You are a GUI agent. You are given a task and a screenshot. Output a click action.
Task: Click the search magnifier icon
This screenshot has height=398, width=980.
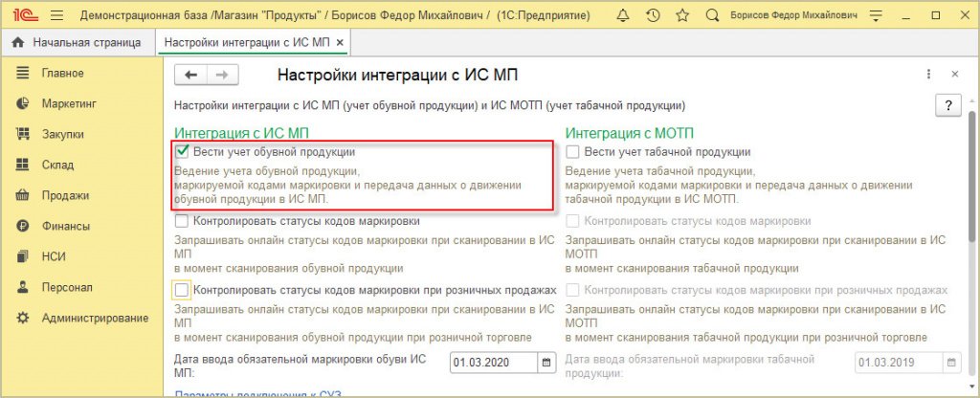pyautogui.click(x=711, y=16)
